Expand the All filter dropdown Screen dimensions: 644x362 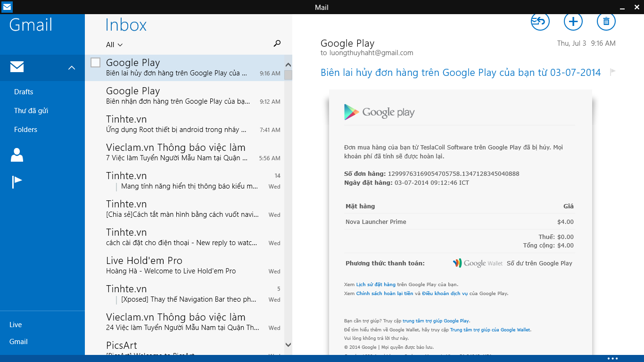pyautogui.click(x=115, y=45)
